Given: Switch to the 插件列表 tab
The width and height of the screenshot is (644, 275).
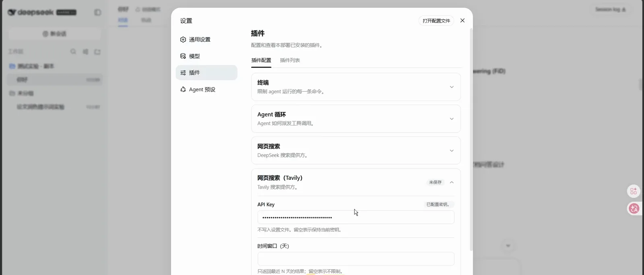Looking at the screenshot, I should pyautogui.click(x=290, y=60).
